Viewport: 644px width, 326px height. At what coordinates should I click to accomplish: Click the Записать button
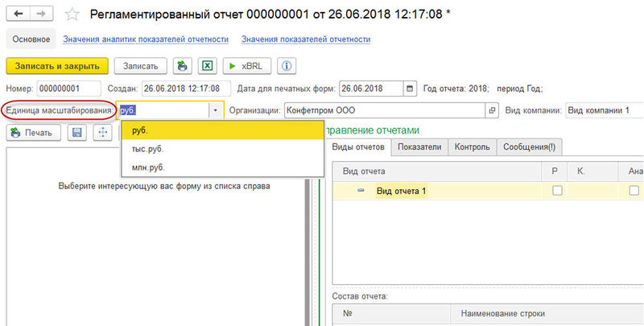coord(140,66)
